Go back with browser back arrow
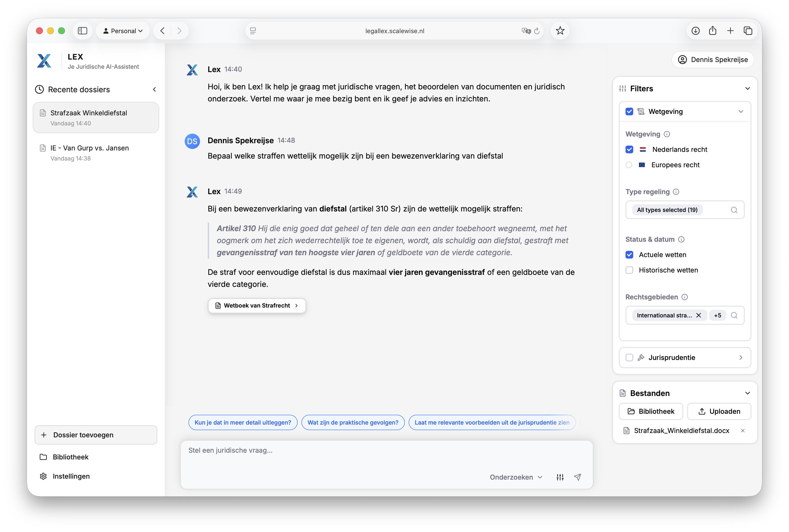Image resolution: width=789 pixels, height=532 pixels. [163, 31]
